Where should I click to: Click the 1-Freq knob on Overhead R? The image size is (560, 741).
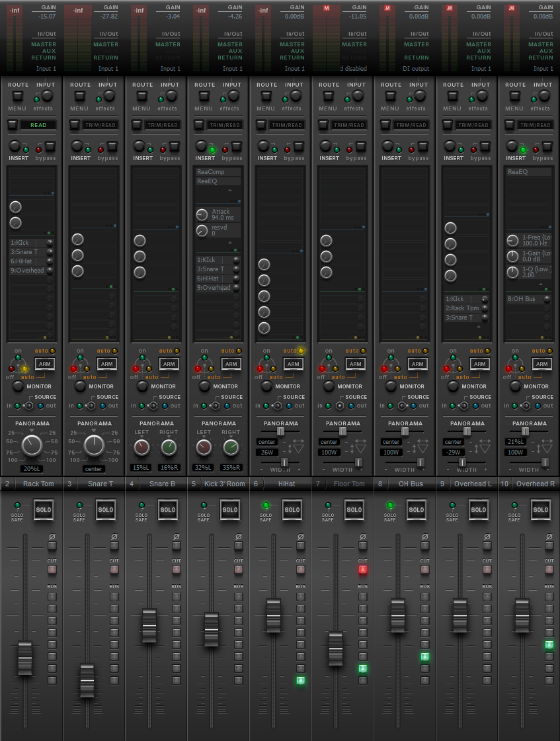(x=512, y=240)
